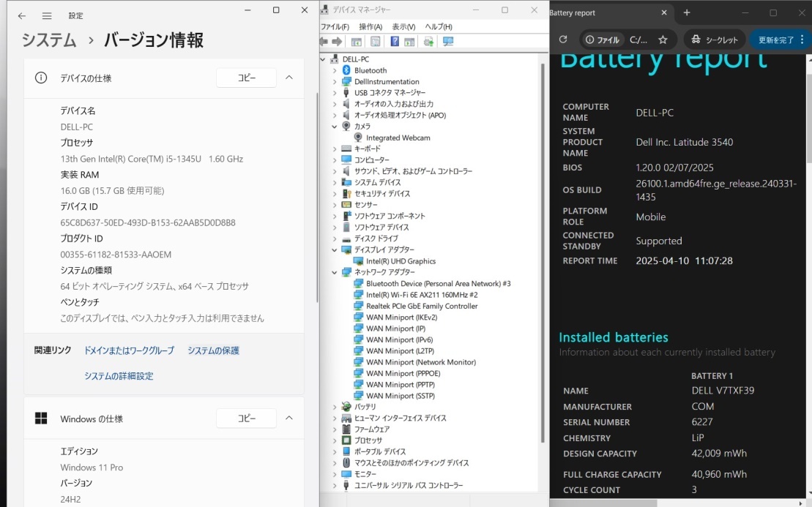812x507 pixels.
Task: Expand the ディスク ドライブ node
Action: pos(335,239)
